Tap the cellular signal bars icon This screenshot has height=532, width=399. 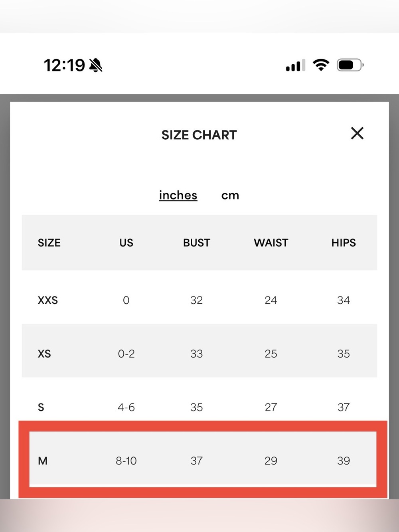pyautogui.click(x=296, y=65)
